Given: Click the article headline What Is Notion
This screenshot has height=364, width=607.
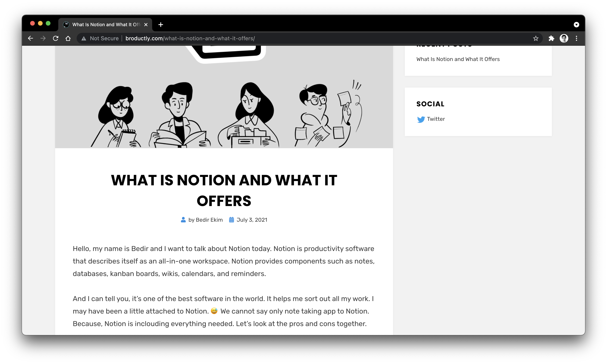Looking at the screenshot, I should click(224, 191).
